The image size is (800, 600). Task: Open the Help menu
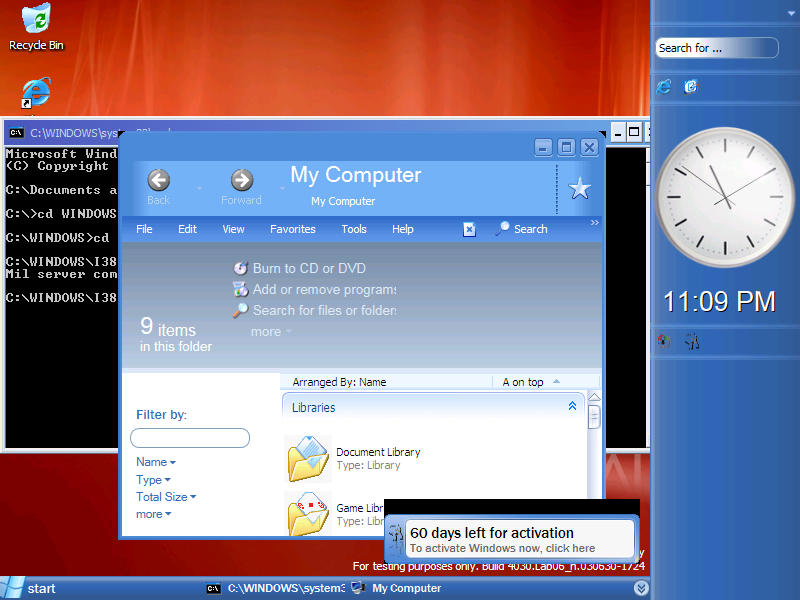click(403, 230)
